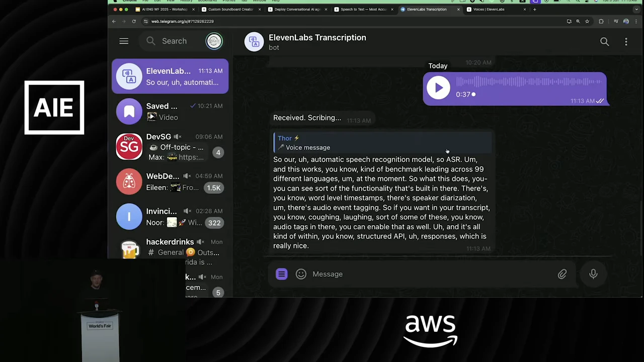Click the WebDe... ladybug avatar
This screenshot has width=644, height=362.
point(129,182)
